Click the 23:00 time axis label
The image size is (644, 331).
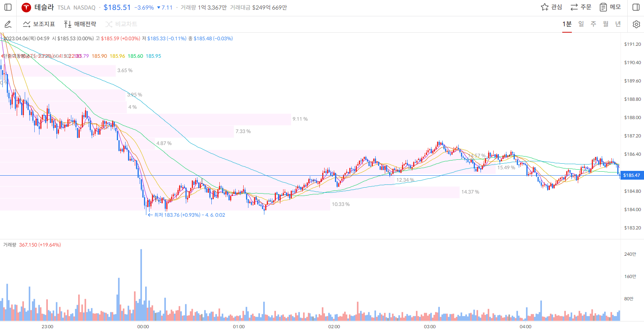click(47, 327)
